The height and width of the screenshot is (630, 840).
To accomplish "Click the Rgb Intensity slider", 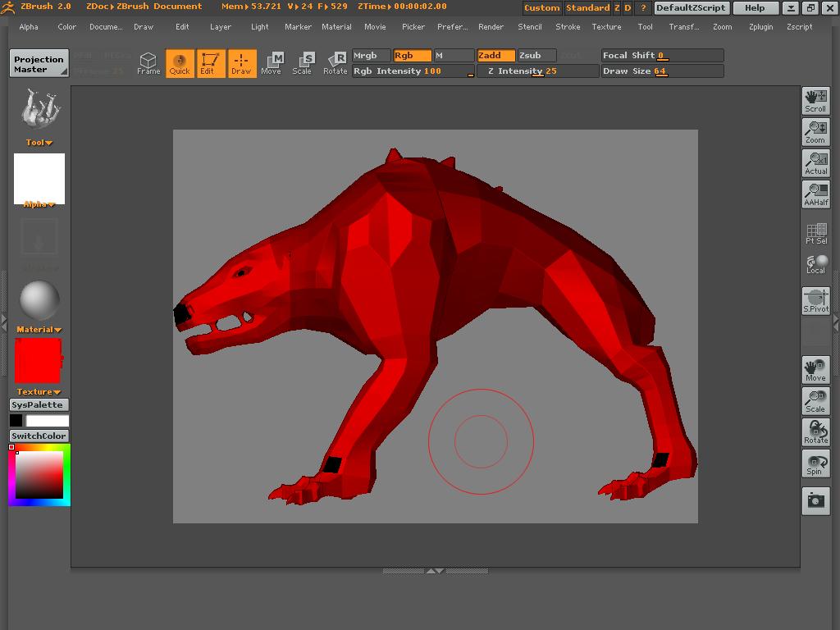I will (x=413, y=71).
